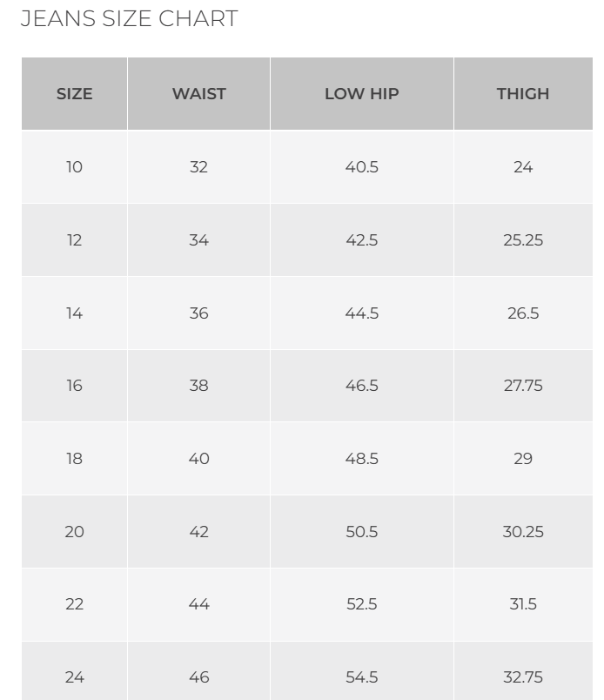Click waist value 42

click(x=198, y=532)
